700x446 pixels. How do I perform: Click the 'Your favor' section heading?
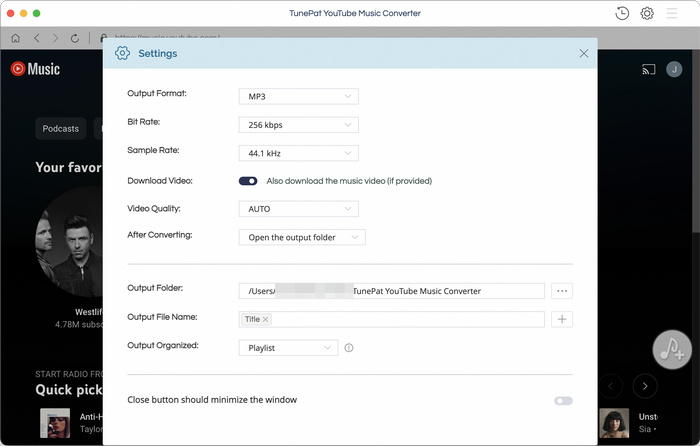pyautogui.click(x=69, y=167)
